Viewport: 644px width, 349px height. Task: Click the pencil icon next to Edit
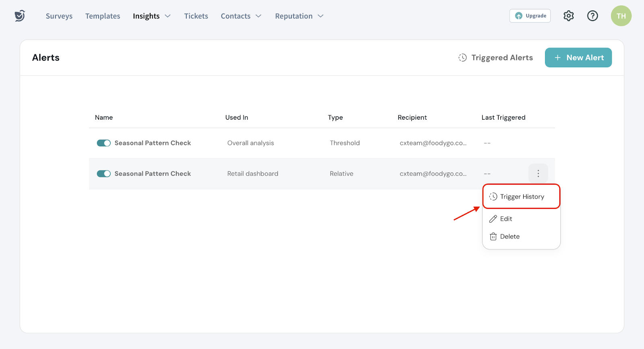click(493, 219)
